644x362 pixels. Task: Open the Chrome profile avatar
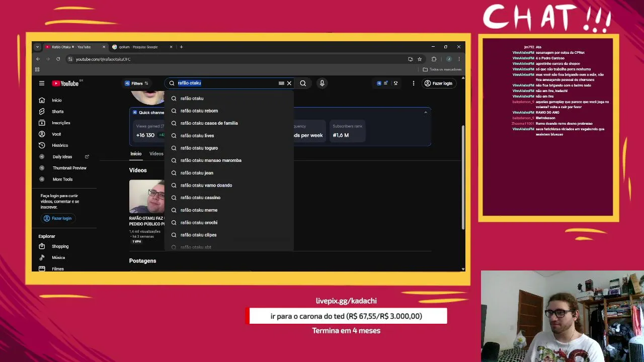pos(449,59)
